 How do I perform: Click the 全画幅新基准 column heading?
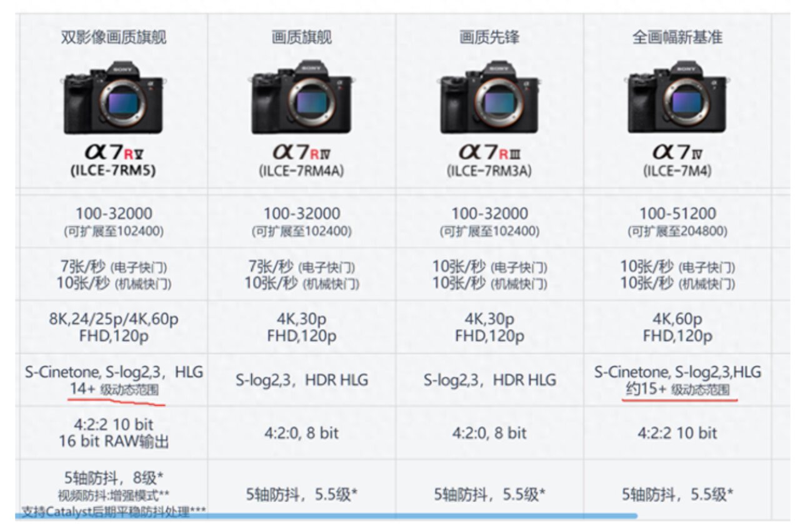coord(677,37)
